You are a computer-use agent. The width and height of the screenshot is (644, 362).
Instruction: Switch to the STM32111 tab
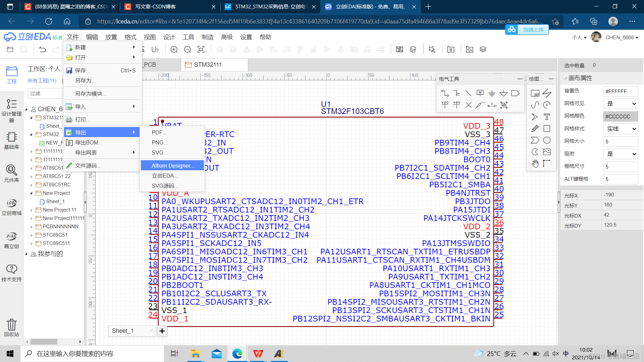[208, 65]
